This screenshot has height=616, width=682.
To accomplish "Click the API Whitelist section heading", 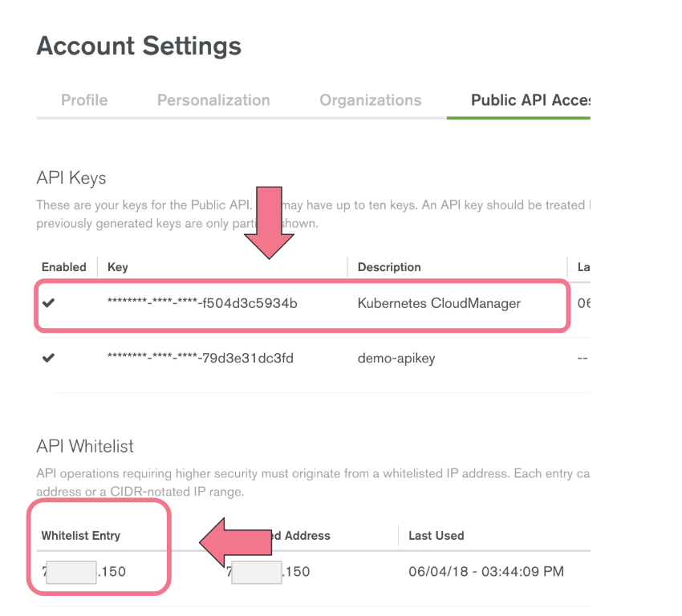I will pos(85,446).
